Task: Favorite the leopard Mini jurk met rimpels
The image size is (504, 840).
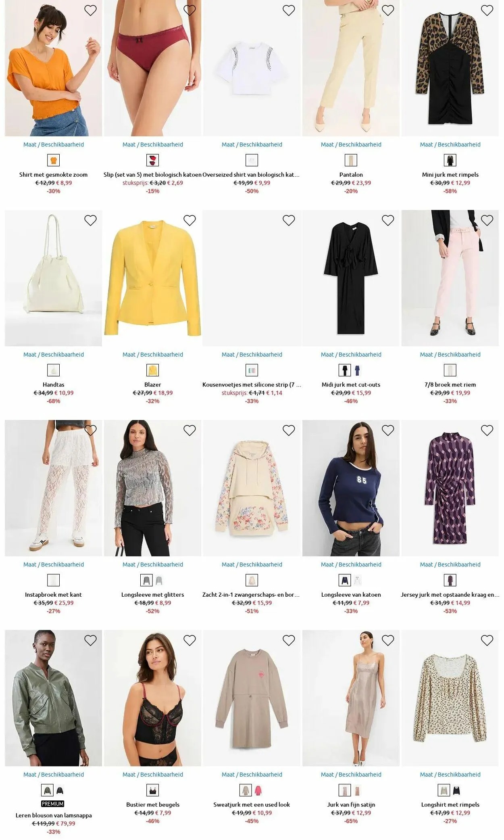Action: (x=487, y=10)
